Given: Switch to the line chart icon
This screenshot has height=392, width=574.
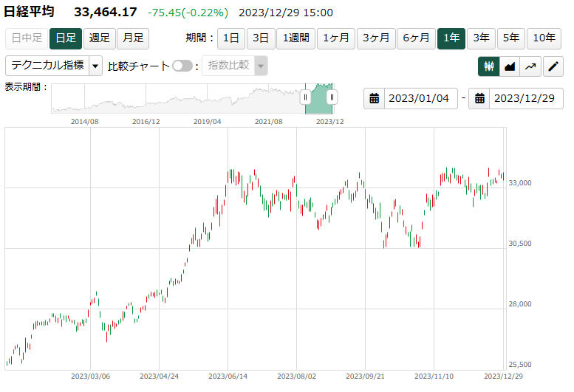Looking at the screenshot, I should 530,66.
